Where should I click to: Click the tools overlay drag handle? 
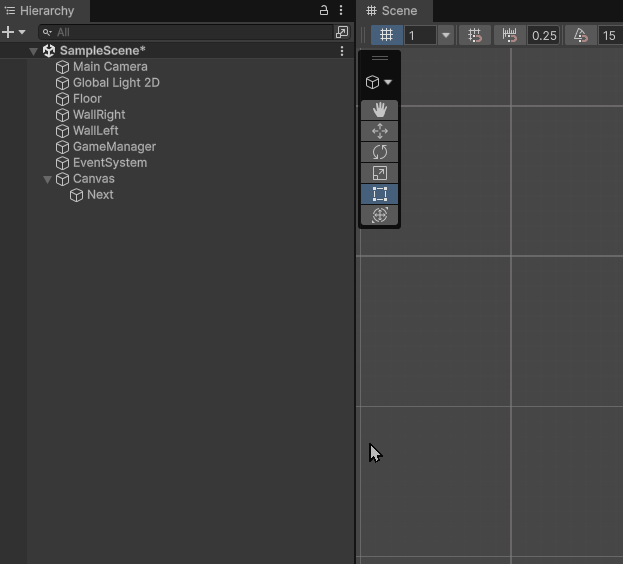[380, 58]
